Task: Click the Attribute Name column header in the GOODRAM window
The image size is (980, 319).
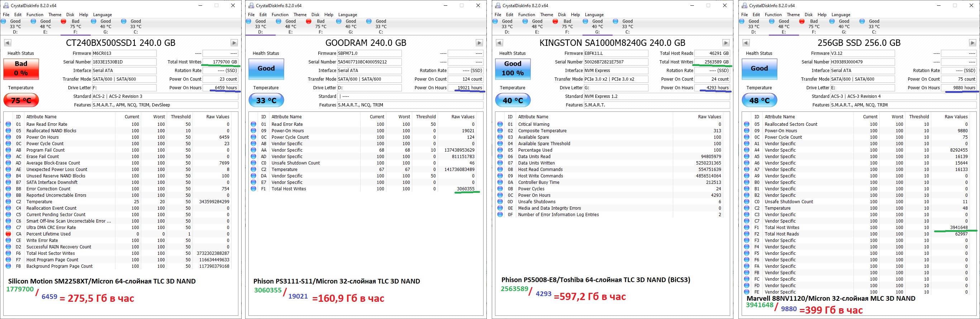Action: coord(286,117)
